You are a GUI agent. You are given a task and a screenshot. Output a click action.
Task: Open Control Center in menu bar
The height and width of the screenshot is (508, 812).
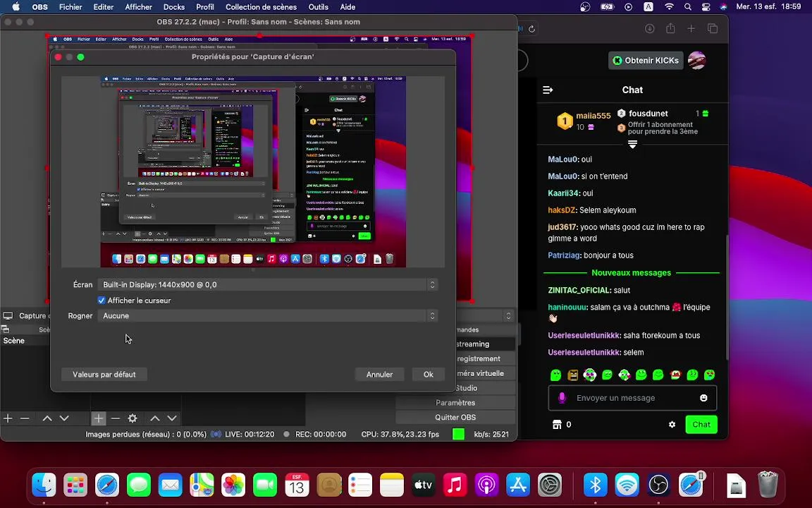tap(706, 7)
